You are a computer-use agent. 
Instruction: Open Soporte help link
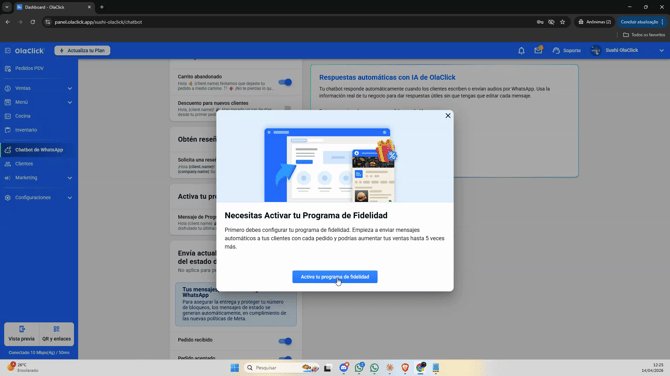coord(567,50)
